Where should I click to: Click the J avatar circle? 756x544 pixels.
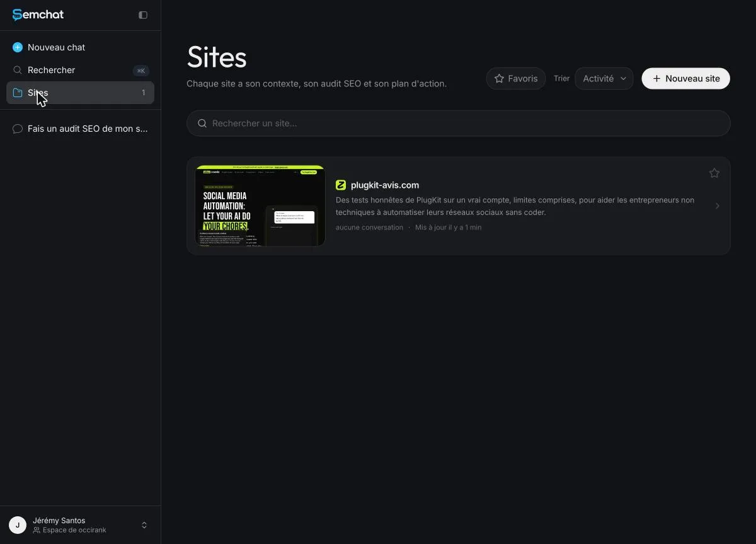[x=18, y=525]
